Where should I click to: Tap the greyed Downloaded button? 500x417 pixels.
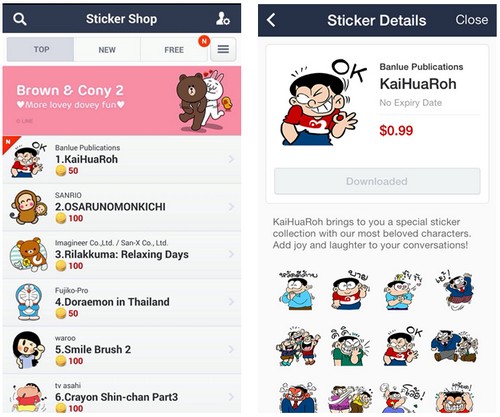coord(377,181)
